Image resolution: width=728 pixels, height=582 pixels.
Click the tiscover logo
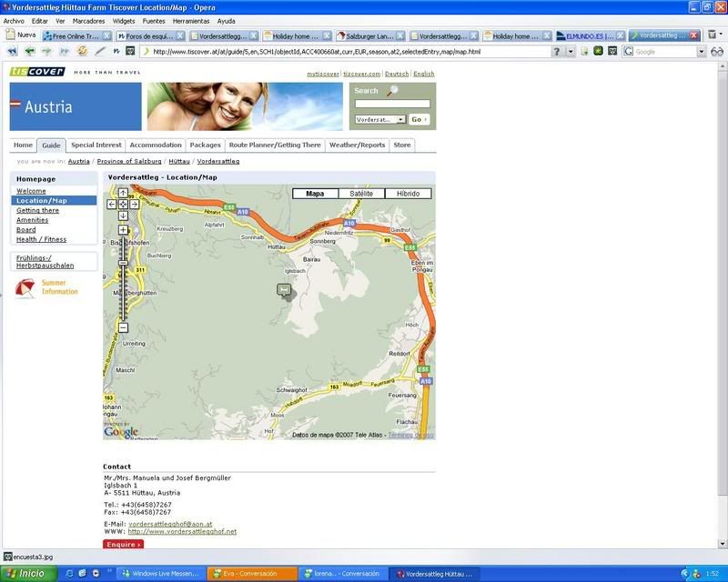pos(37,72)
